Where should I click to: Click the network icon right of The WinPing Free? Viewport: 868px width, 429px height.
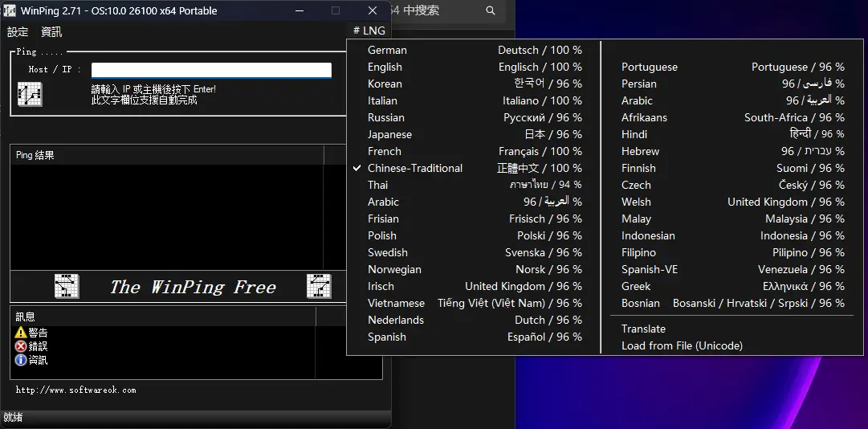pyautogui.click(x=319, y=286)
